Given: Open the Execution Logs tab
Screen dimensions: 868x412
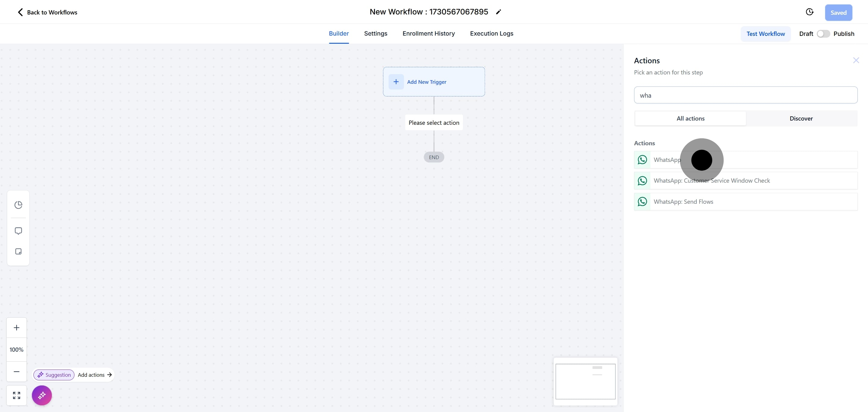Looking at the screenshot, I should 491,33.
